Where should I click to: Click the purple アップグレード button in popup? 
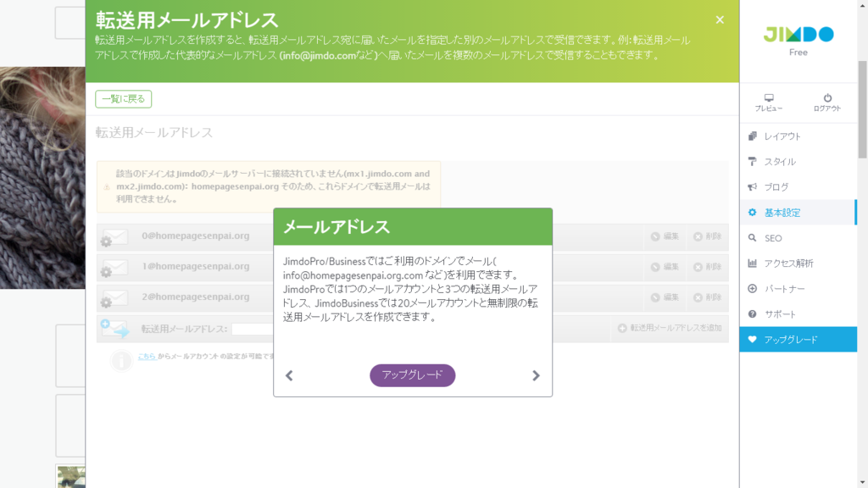(413, 375)
